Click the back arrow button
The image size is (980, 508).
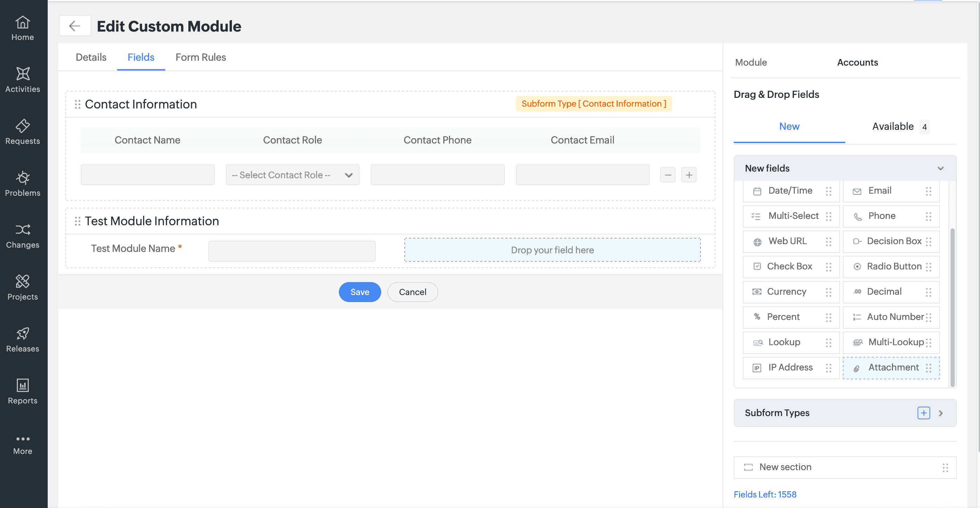75,26
